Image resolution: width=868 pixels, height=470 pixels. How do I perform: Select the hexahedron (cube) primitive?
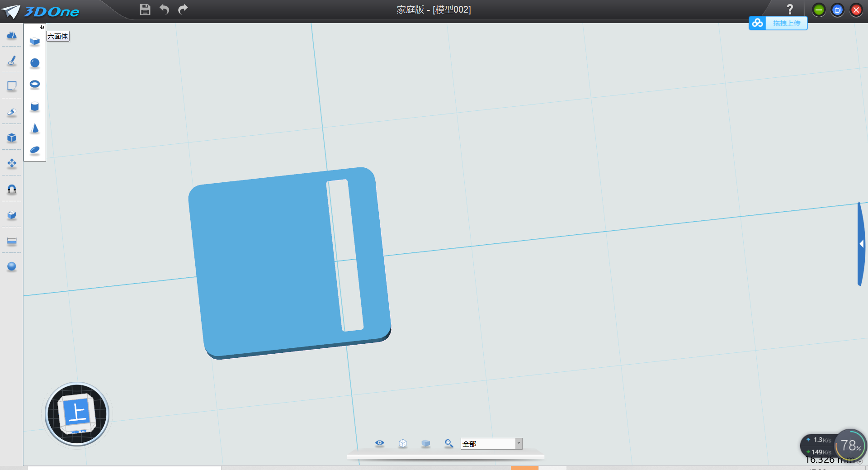35,42
